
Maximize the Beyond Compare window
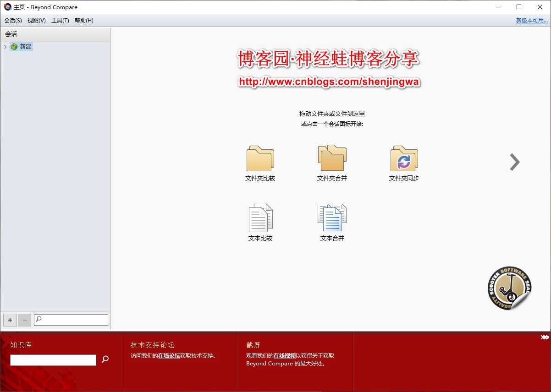click(519, 7)
